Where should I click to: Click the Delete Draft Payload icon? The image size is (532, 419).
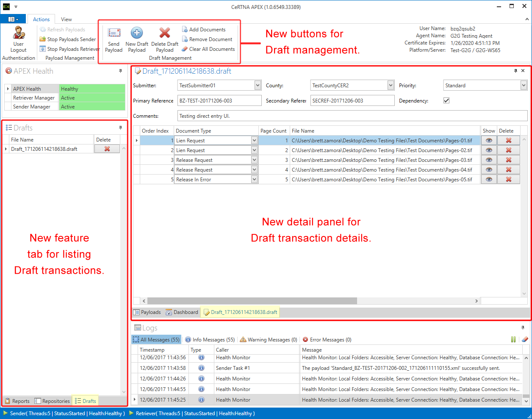[x=164, y=33]
